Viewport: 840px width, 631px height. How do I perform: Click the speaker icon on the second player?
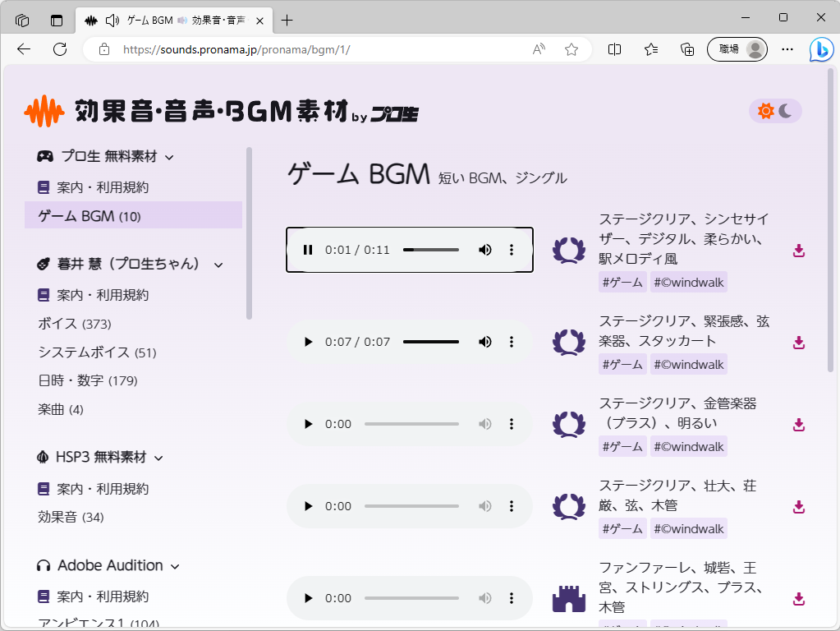point(484,342)
